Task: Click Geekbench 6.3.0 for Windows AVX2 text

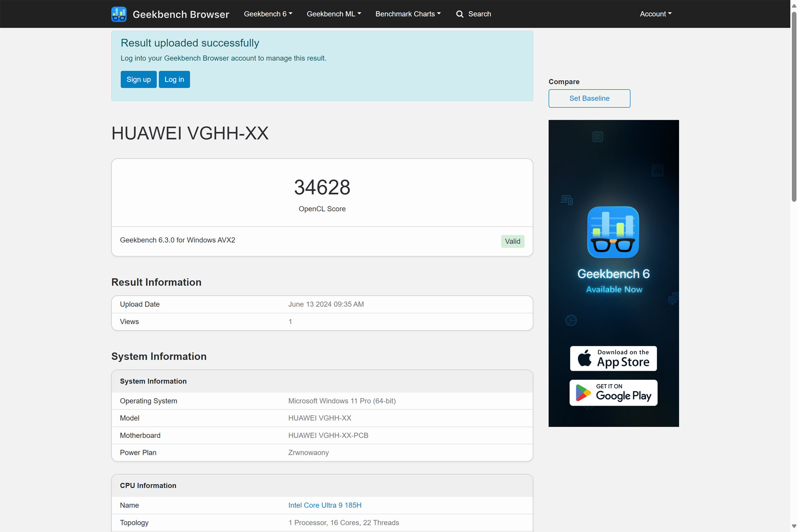Action: 178,240
